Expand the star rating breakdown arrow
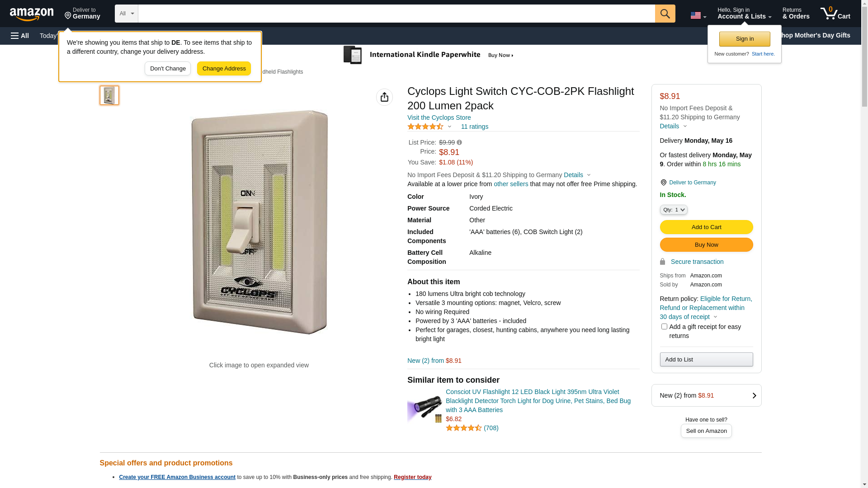 point(449,127)
